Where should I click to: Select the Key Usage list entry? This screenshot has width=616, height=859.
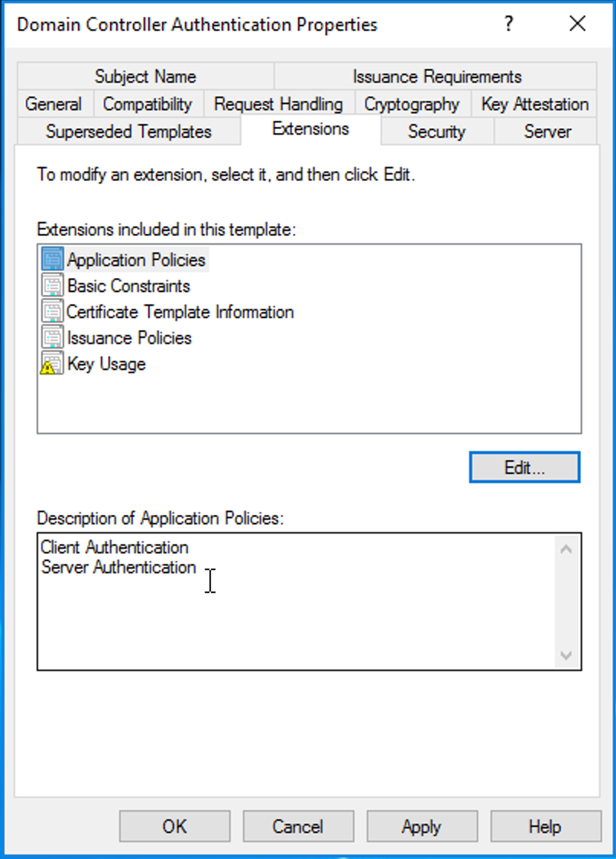(x=106, y=364)
